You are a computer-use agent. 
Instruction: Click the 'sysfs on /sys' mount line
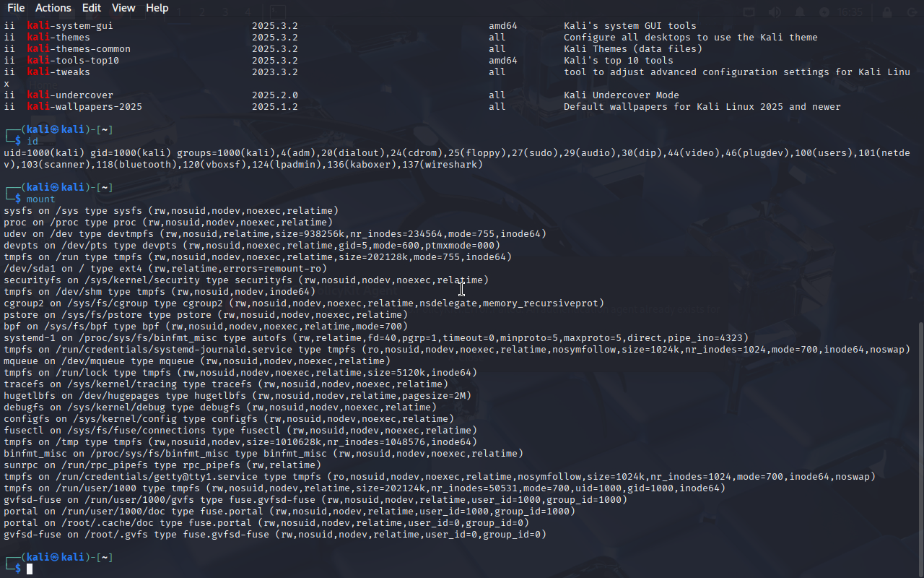click(171, 211)
